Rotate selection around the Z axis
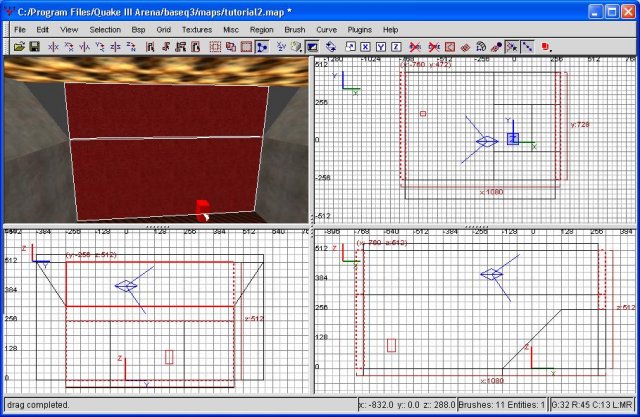Viewport: 640px width, 417px height. click(131, 47)
